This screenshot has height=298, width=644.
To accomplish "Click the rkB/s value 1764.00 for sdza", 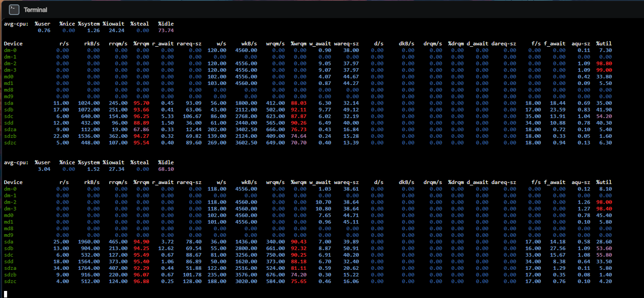I will point(90,268).
